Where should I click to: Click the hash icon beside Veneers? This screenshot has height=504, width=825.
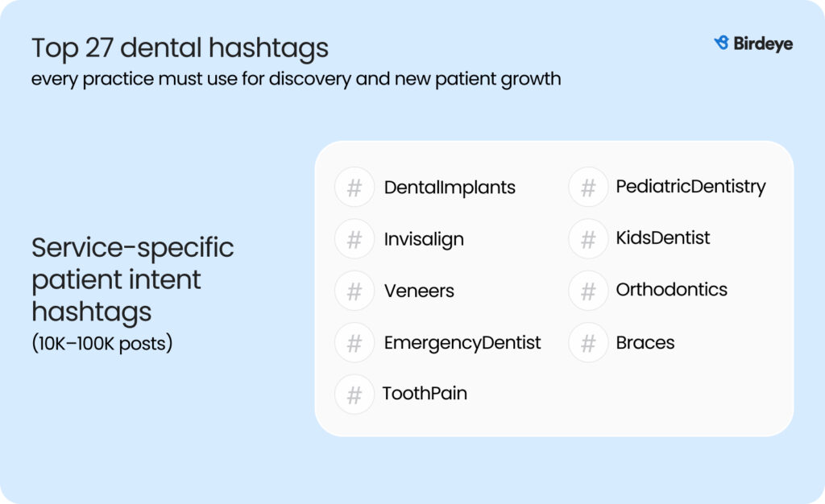pos(354,291)
